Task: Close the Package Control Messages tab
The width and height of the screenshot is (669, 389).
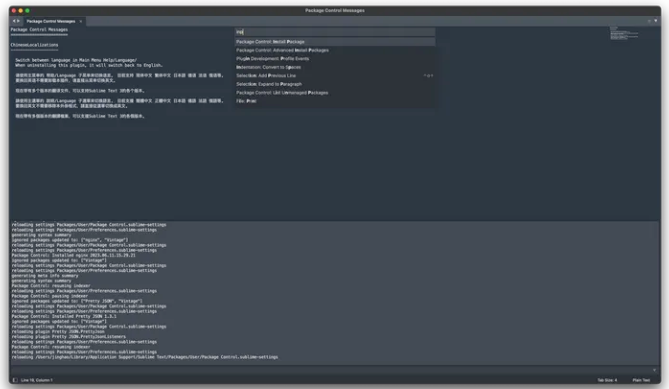Action: pos(81,21)
